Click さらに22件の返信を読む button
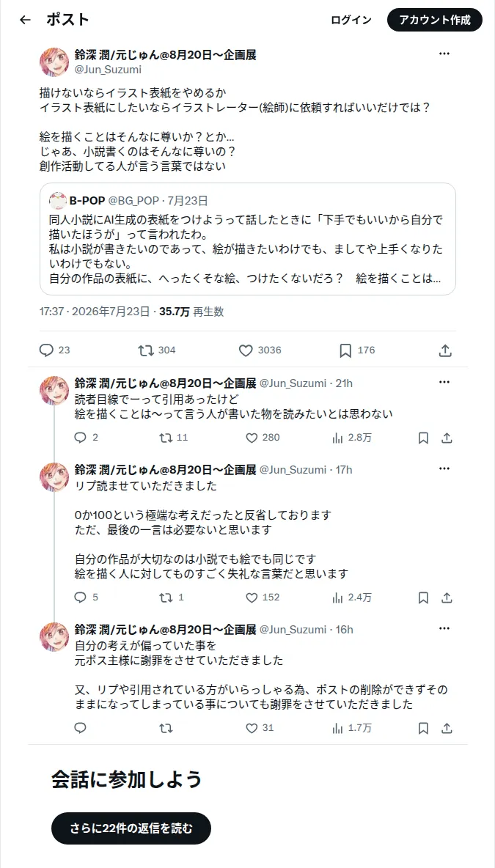The height and width of the screenshot is (868, 495). 131,828
